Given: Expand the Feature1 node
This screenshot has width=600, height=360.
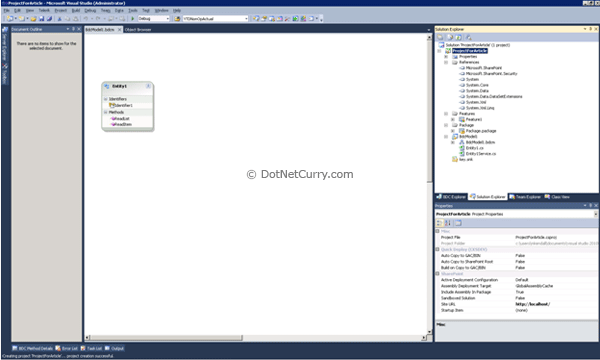Looking at the screenshot, I should click(x=453, y=119).
